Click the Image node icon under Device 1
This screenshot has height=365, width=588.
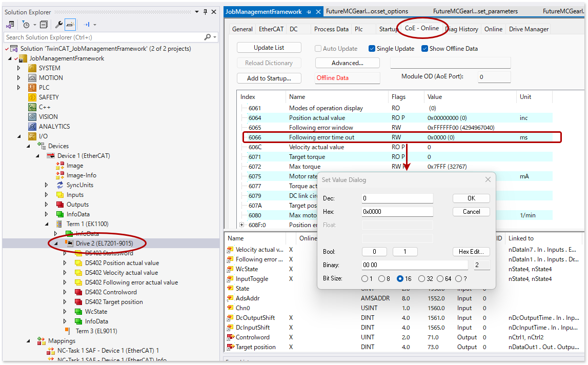pos(60,166)
